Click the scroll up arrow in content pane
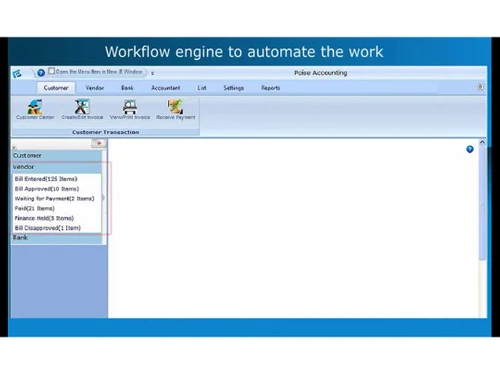Viewport: 500px width, 375px height. click(x=482, y=142)
